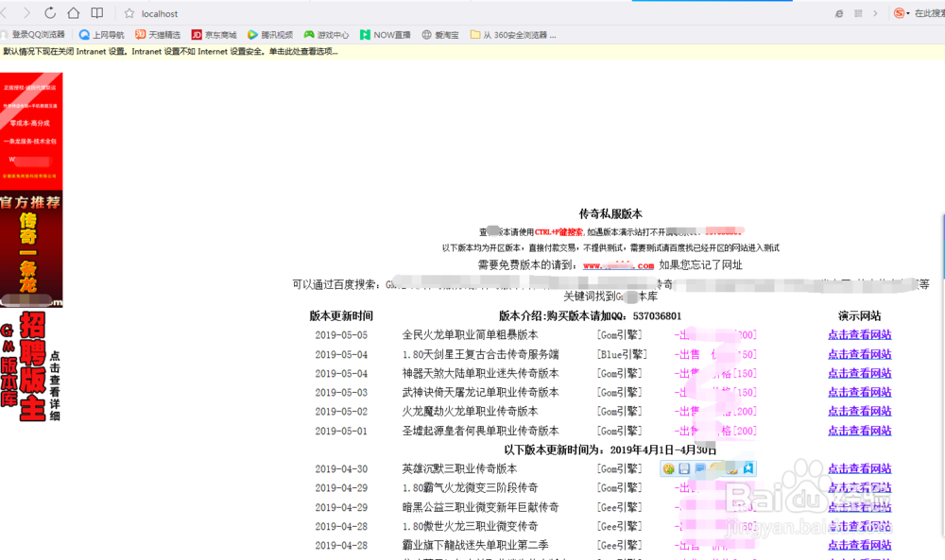This screenshot has width=945, height=560.
Task: Click the save/floppy icon on the floating toolbar
Action: pos(684,468)
